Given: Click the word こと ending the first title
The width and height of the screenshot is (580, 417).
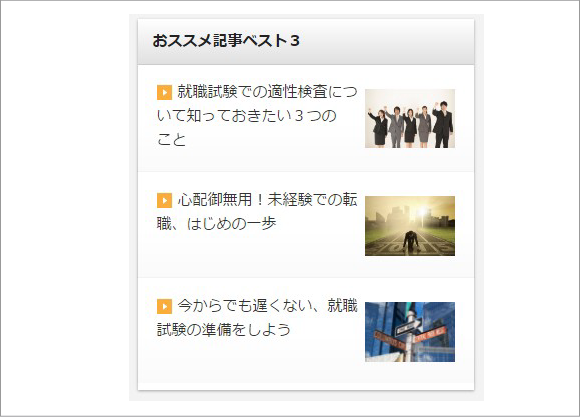Looking at the screenshot, I should (x=171, y=140).
